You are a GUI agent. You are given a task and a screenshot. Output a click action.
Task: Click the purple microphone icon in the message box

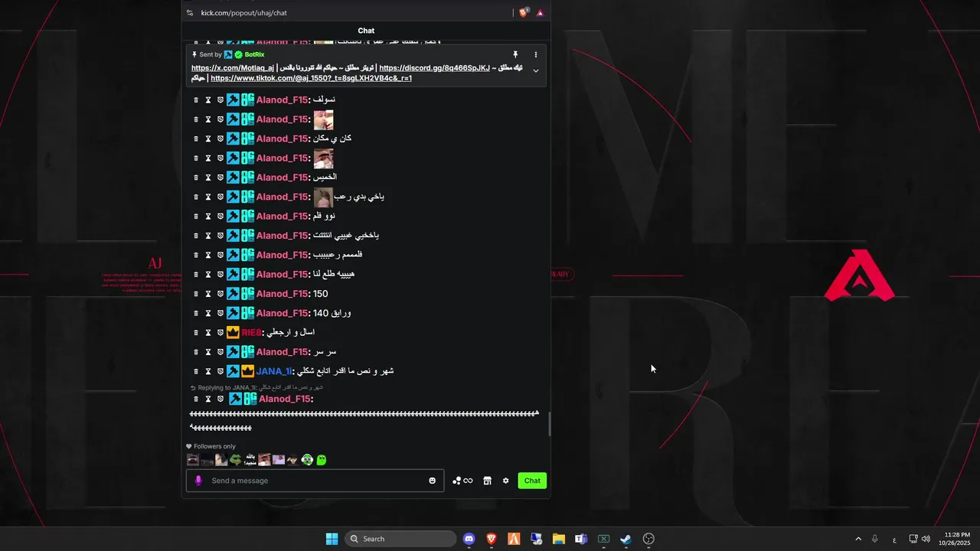click(x=198, y=481)
